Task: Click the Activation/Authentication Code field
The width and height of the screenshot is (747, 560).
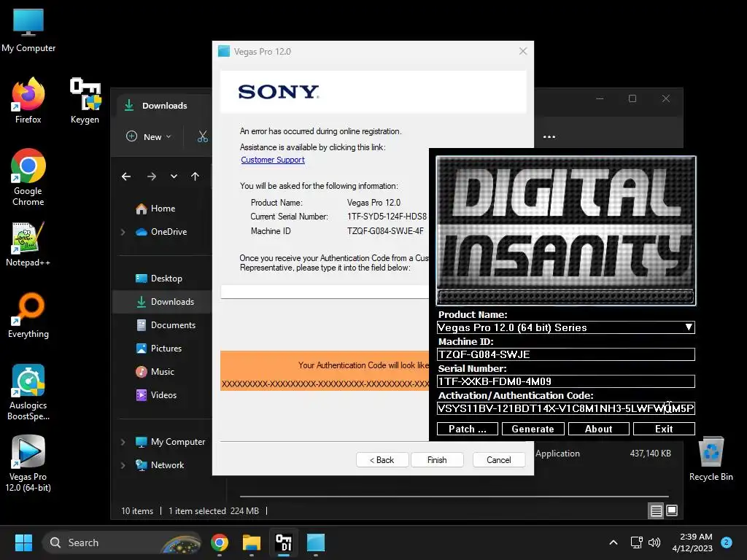Action: click(x=566, y=408)
